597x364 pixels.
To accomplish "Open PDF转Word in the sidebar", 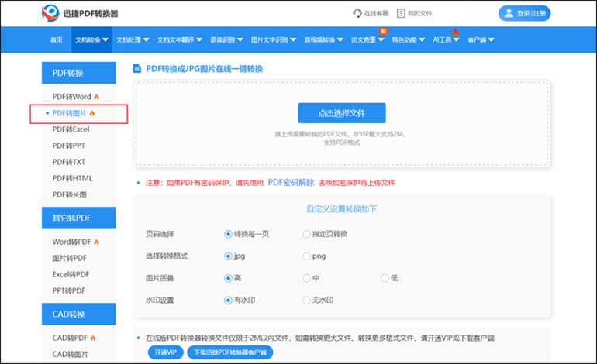I will [x=71, y=97].
